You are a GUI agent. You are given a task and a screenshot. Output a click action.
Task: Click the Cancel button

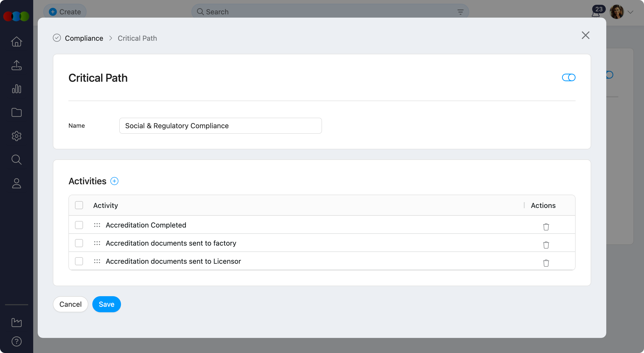[70, 304]
